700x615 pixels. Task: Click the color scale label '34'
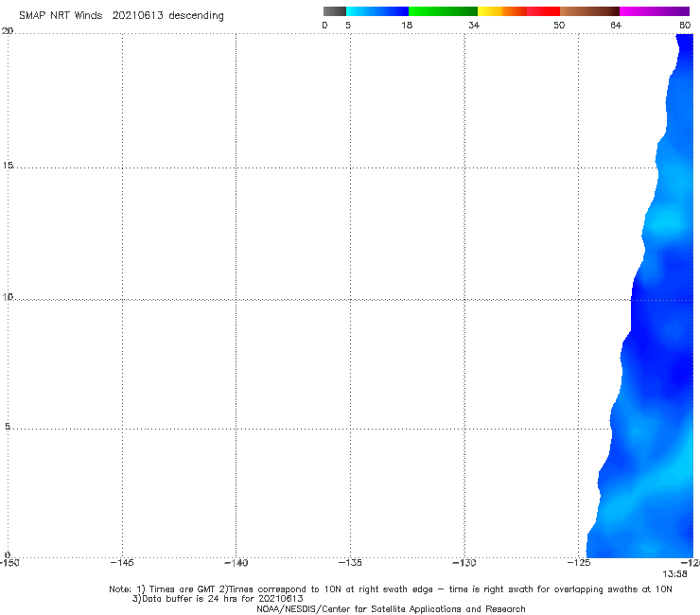[x=474, y=25]
